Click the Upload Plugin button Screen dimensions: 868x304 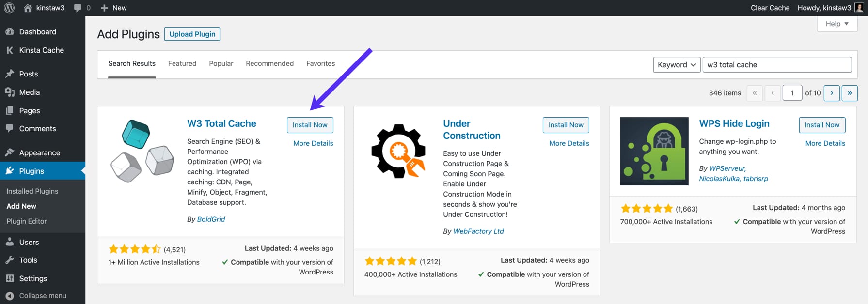click(192, 34)
